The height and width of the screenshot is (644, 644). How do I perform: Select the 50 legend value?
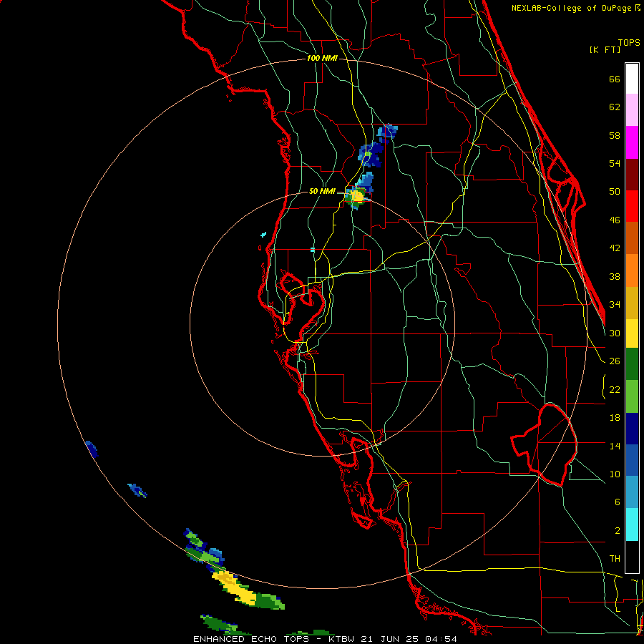615,192
